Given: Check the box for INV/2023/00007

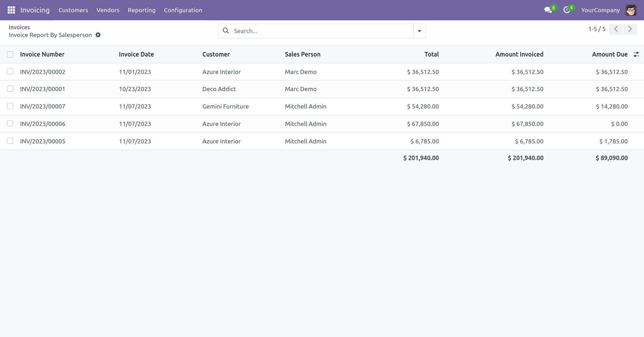Looking at the screenshot, I should [x=10, y=106].
